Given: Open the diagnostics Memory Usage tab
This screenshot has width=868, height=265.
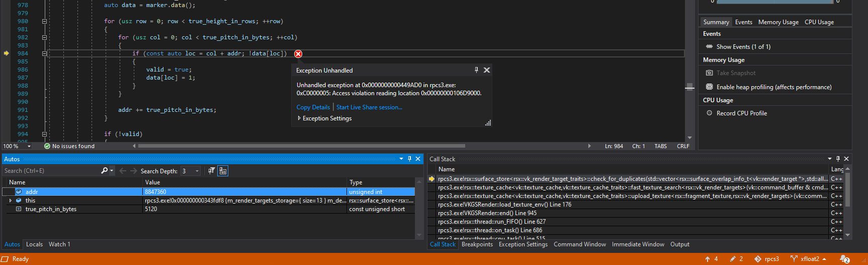Looking at the screenshot, I should 778,22.
